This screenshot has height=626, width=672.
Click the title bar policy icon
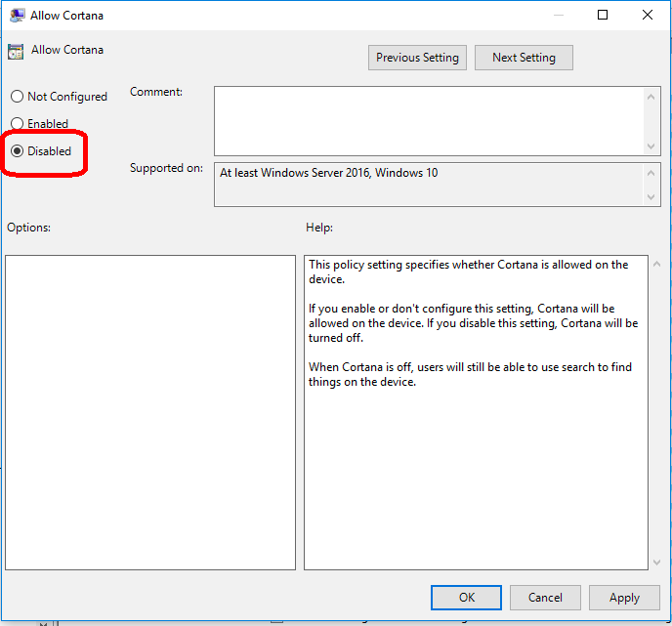[x=17, y=16]
